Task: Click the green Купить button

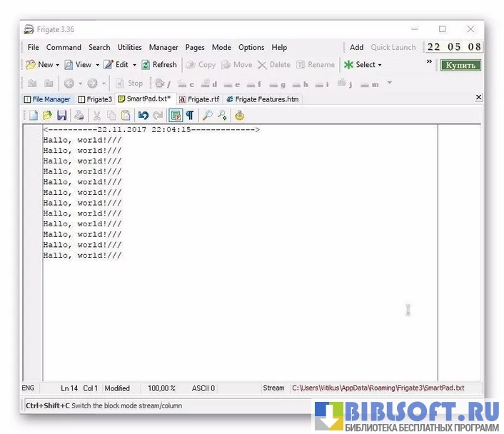Action: 460,65
